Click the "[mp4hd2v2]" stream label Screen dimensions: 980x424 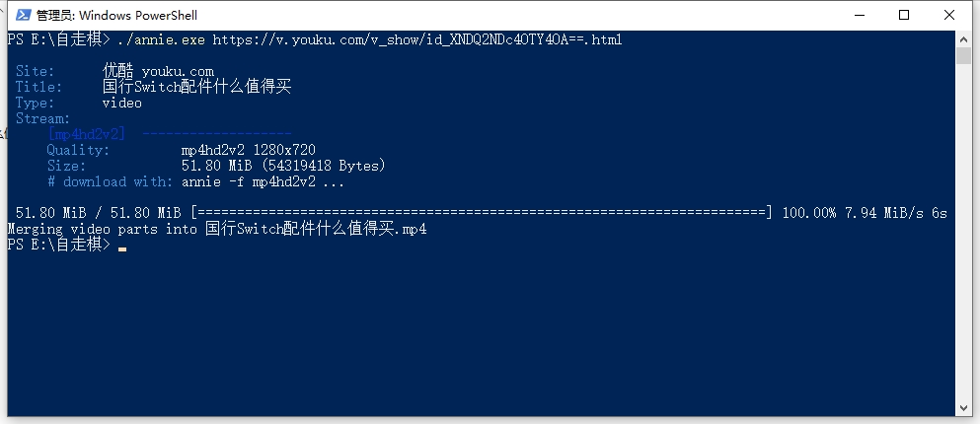86,134
